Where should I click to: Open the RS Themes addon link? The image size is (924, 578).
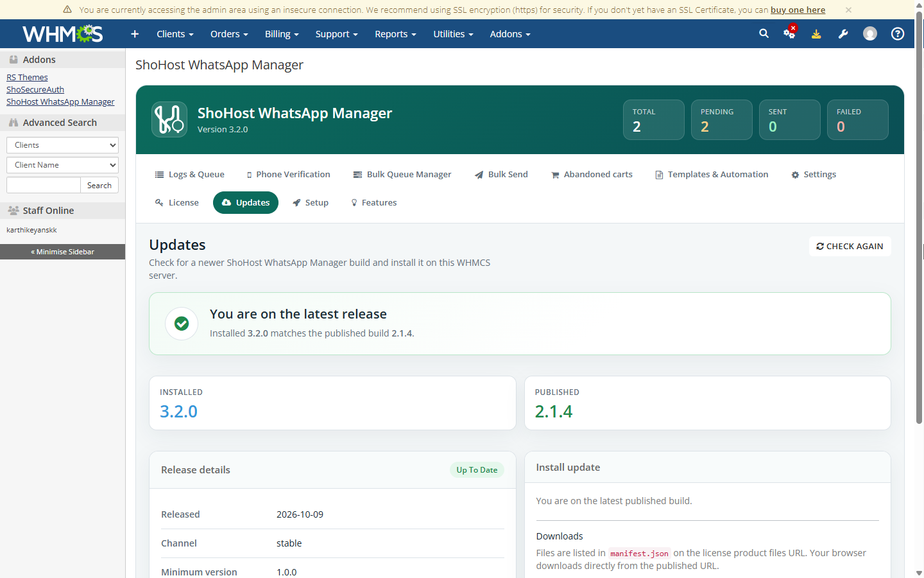pos(27,78)
